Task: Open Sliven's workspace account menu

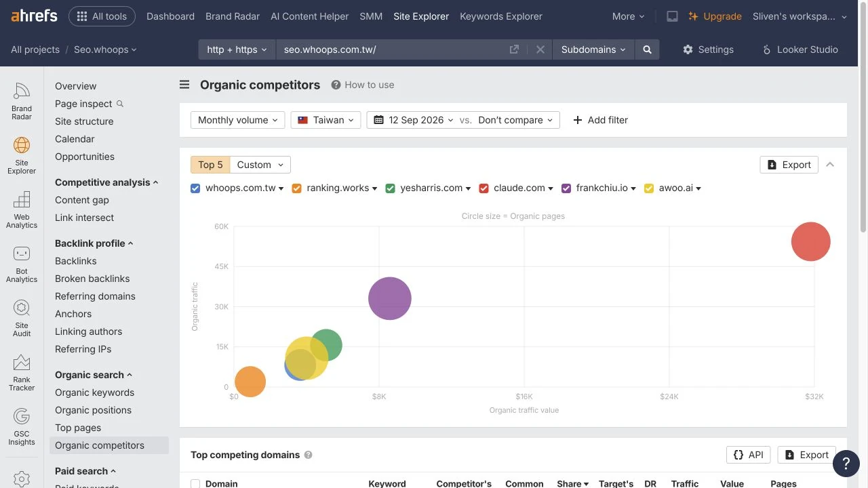Action: (800, 16)
